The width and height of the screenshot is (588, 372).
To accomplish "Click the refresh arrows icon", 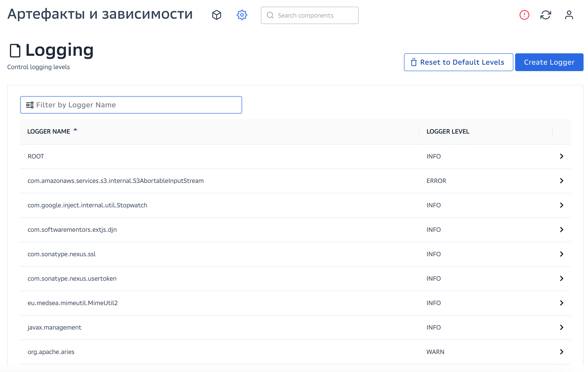I will (546, 15).
